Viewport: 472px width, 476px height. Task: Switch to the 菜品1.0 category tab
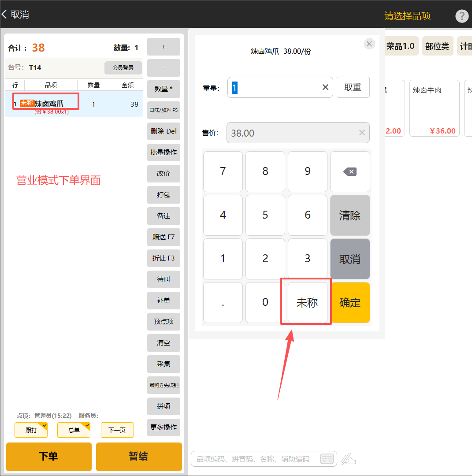(x=401, y=46)
